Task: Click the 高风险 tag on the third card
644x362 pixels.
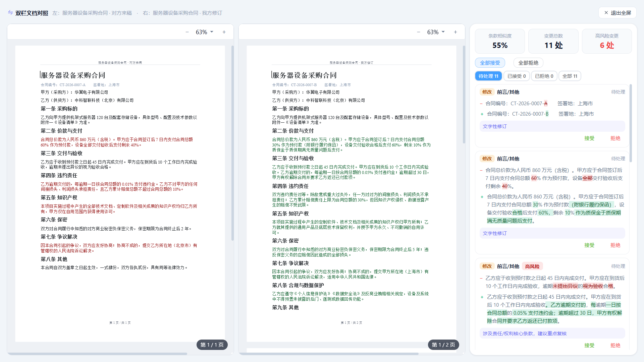Action: (x=532, y=266)
